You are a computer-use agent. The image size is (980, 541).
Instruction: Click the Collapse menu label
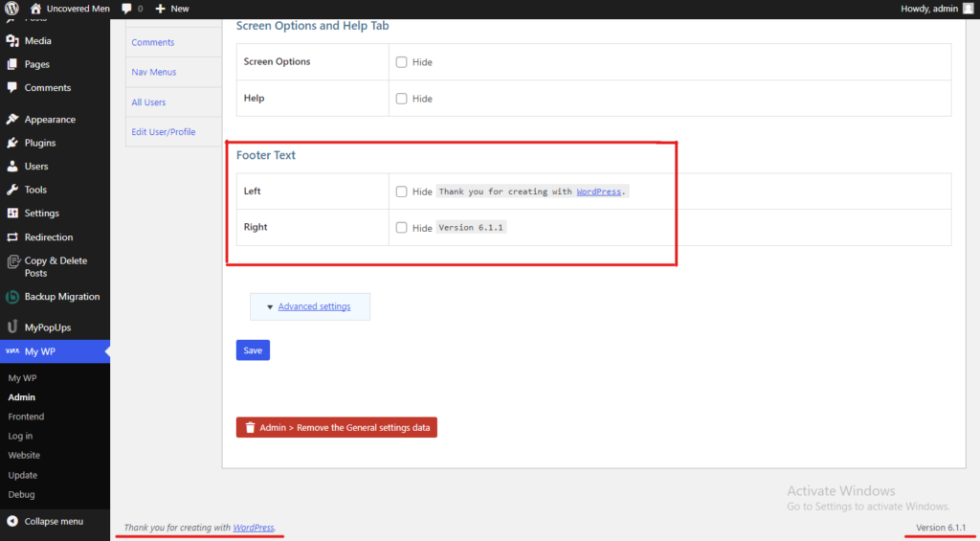[54, 522]
